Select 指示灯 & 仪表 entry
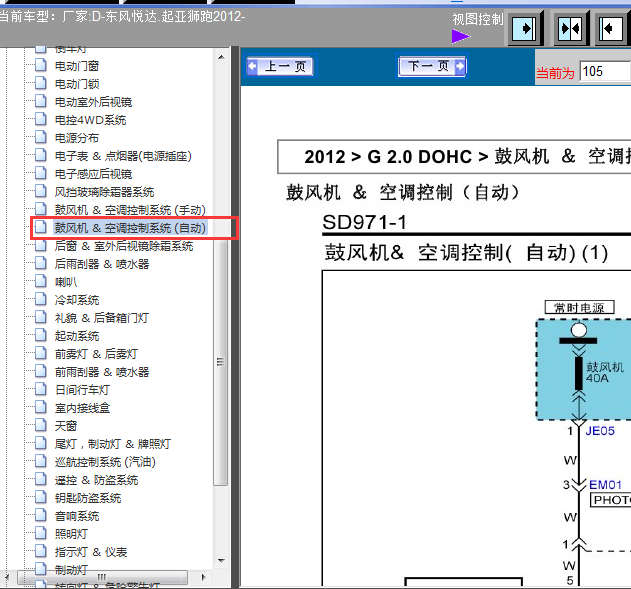The height and width of the screenshot is (589, 631). pos(91,552)
